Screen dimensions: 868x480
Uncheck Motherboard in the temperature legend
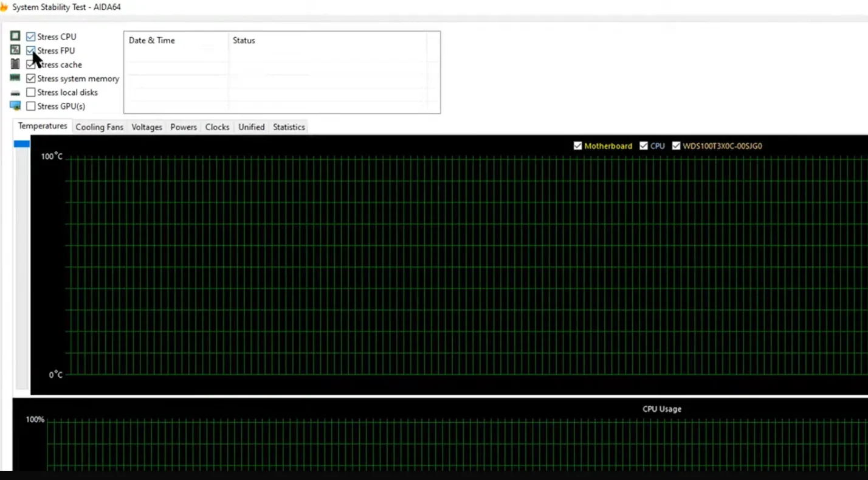(x=577, y=145)
